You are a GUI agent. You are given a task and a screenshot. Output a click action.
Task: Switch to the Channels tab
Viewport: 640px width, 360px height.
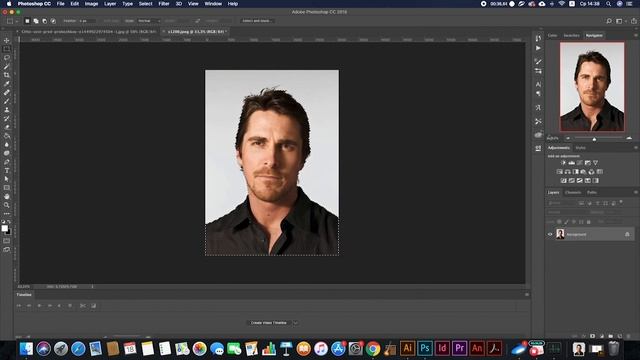click(573, 192)
